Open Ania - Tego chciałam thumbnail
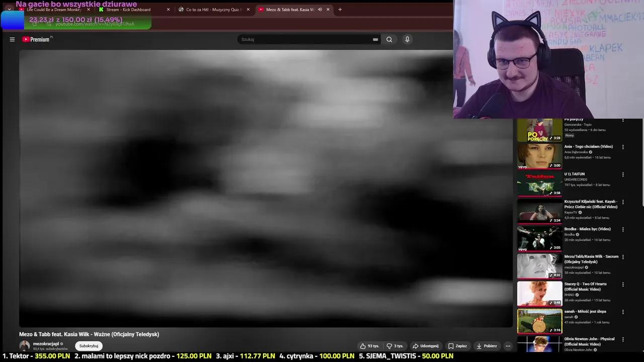644x362 pixels. point(539,156)
